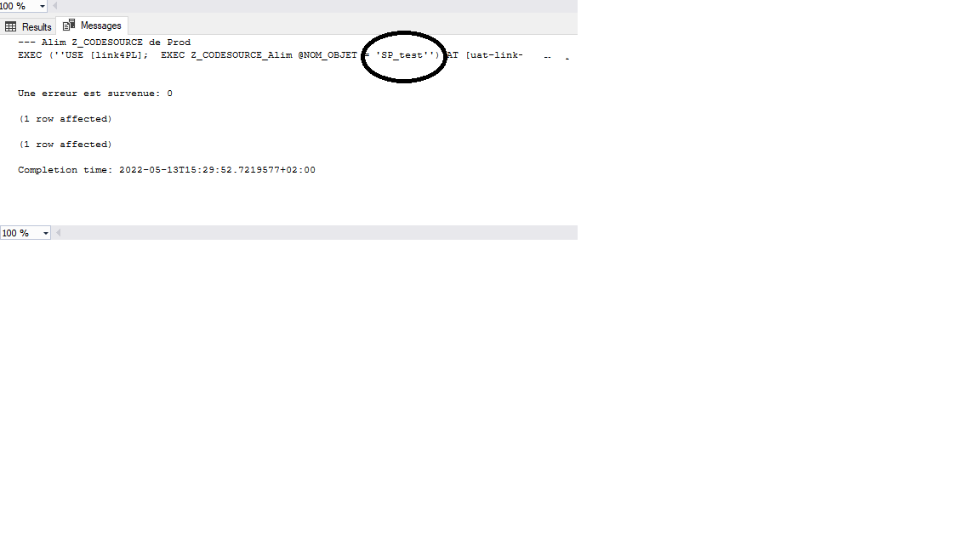Click the bottom pane scroll-left arrow
Image resolution: width=980 pixels, height=551 pixels.
(58, 233)
